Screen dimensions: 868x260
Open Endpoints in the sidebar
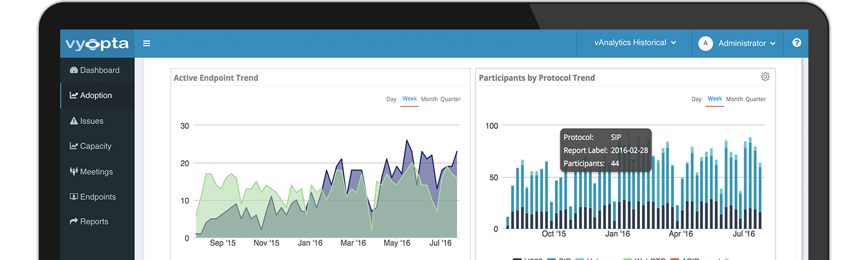tap(97, 197)
